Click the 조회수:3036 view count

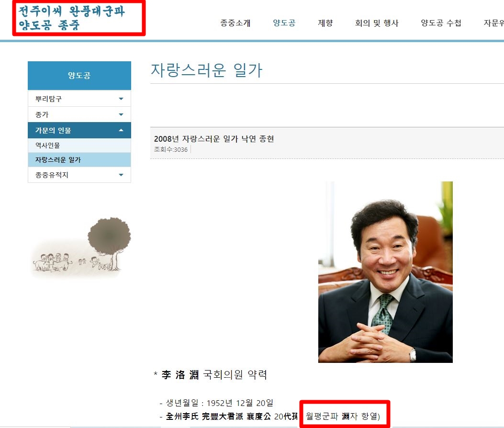171,149
